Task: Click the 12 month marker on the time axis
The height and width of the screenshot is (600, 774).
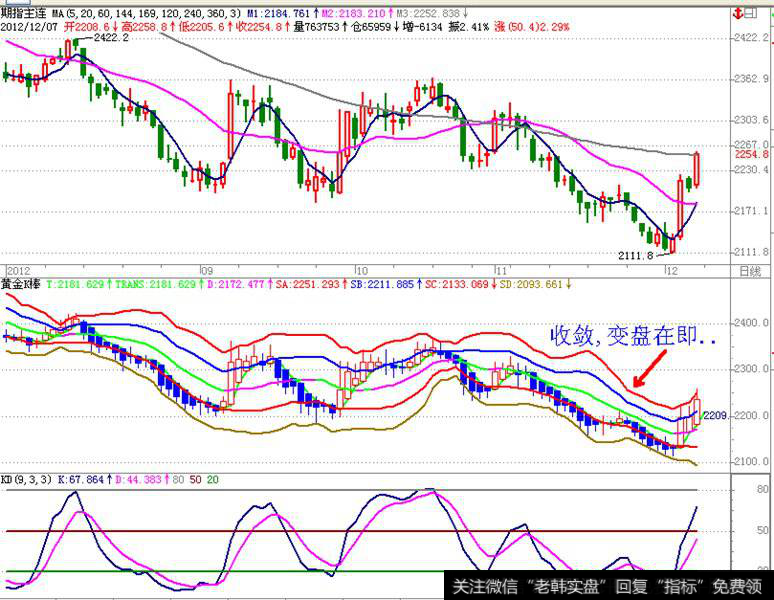Action: (x=672, y=271)
